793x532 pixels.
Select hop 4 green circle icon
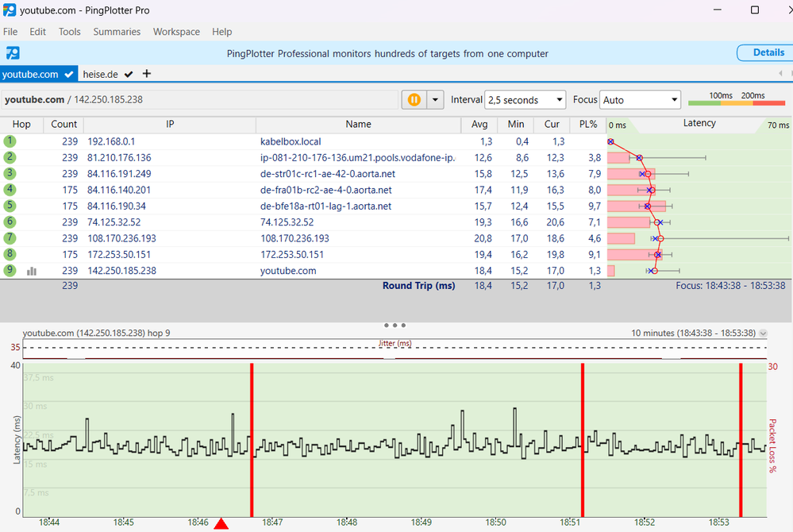pyautogui.click(x=10, y=190)
